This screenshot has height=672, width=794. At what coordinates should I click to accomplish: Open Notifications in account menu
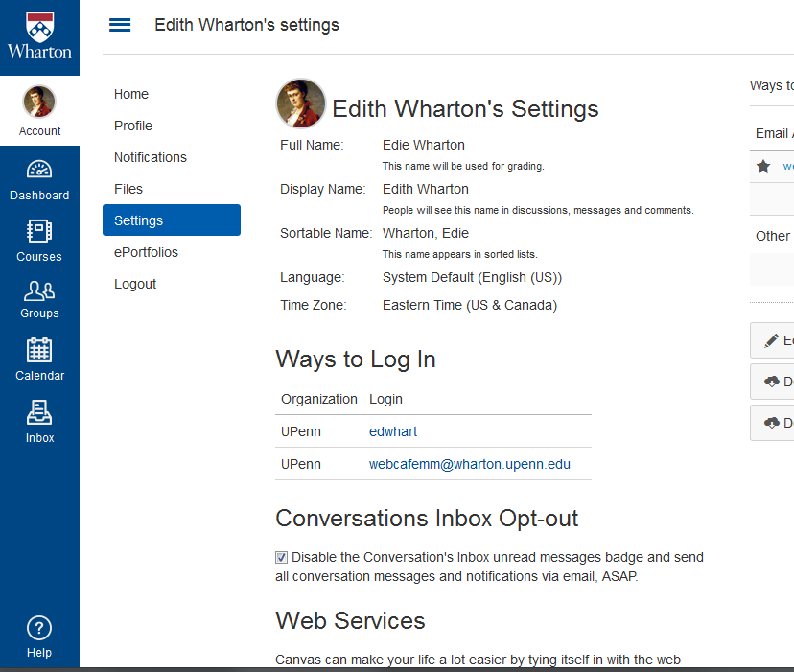click(151, 157)
